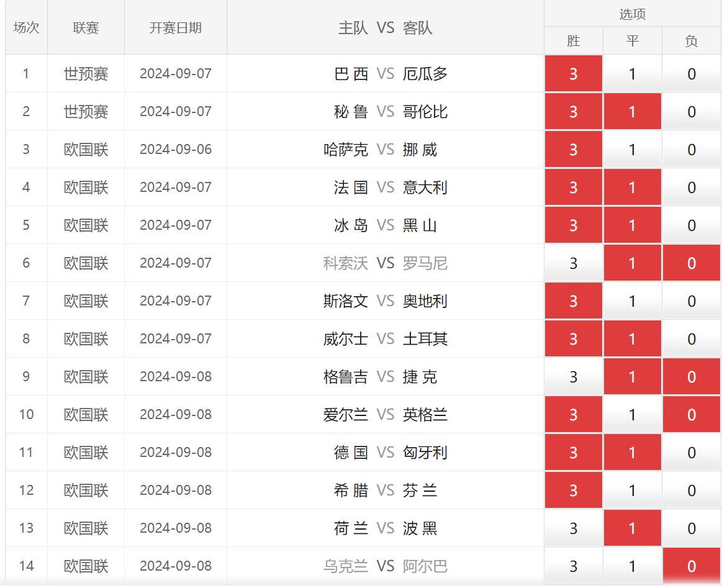The height and width of the screenshot is (588, 722).
Task: Click the 选项 header label
Action: (632, 14)
